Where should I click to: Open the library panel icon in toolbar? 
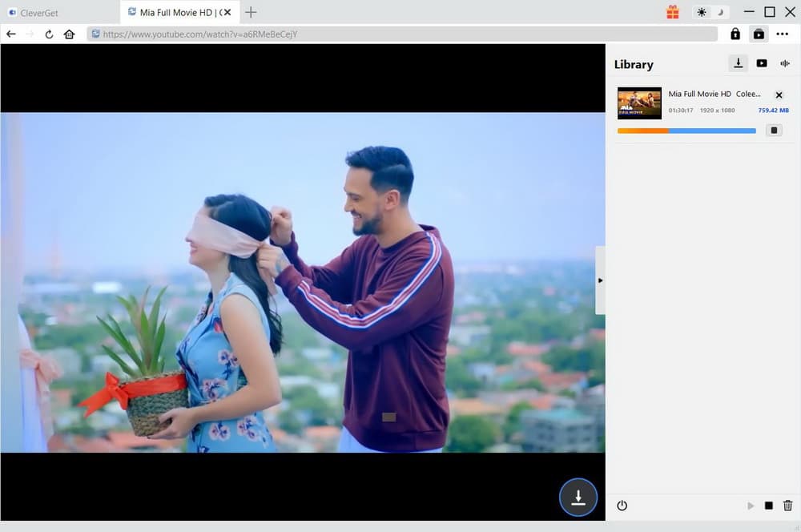tap(759, 34)
